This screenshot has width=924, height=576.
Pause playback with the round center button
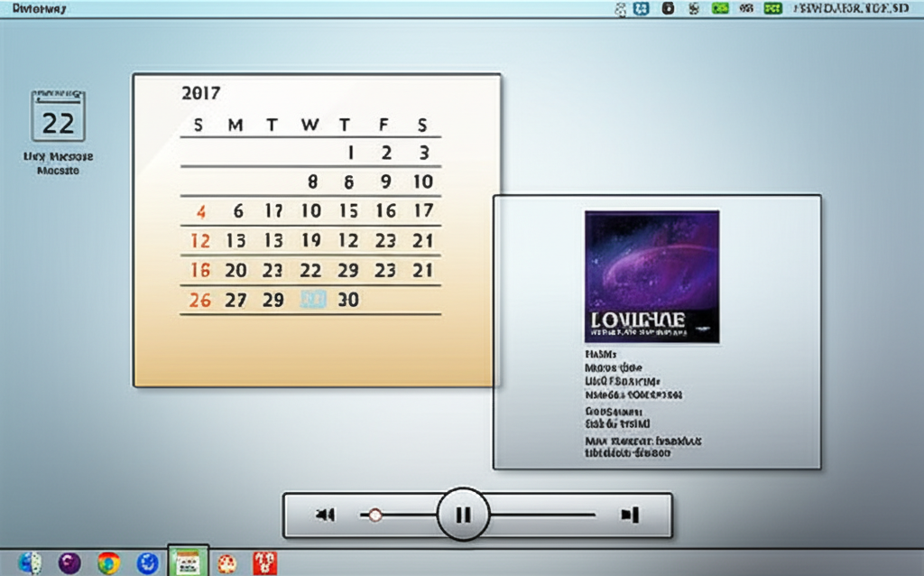463,515
